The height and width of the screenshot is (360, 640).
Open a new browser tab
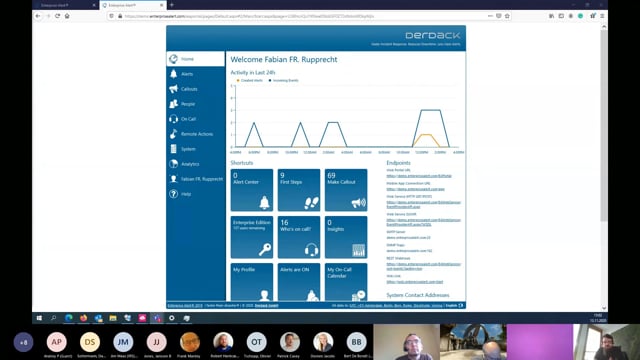click(x=172, y=5)
